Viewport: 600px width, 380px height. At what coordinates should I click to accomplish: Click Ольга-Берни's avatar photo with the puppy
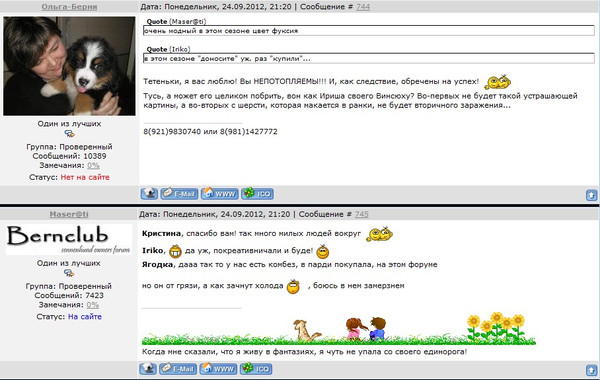(69, 66)
